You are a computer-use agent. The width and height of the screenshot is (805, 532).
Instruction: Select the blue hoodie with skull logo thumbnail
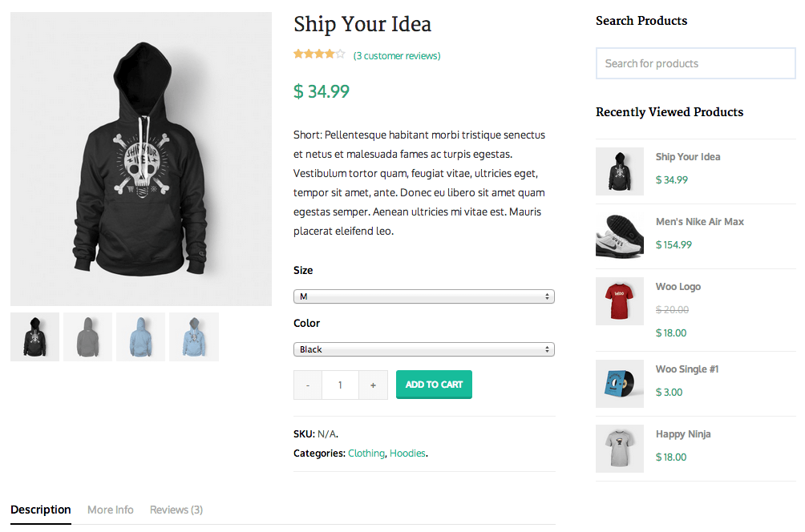point(194,337)
